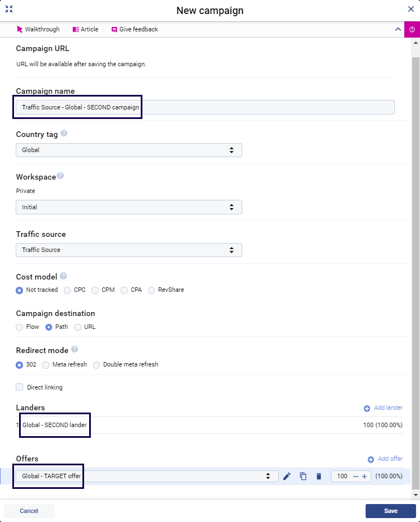Open Country tag dropdown
Viewport: 420px width, 522px height.
[x=129, y=150]
